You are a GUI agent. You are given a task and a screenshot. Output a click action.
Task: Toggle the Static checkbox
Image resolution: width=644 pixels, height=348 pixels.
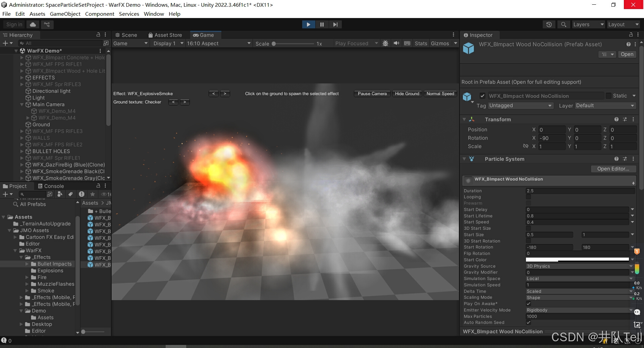pos(608,96)
